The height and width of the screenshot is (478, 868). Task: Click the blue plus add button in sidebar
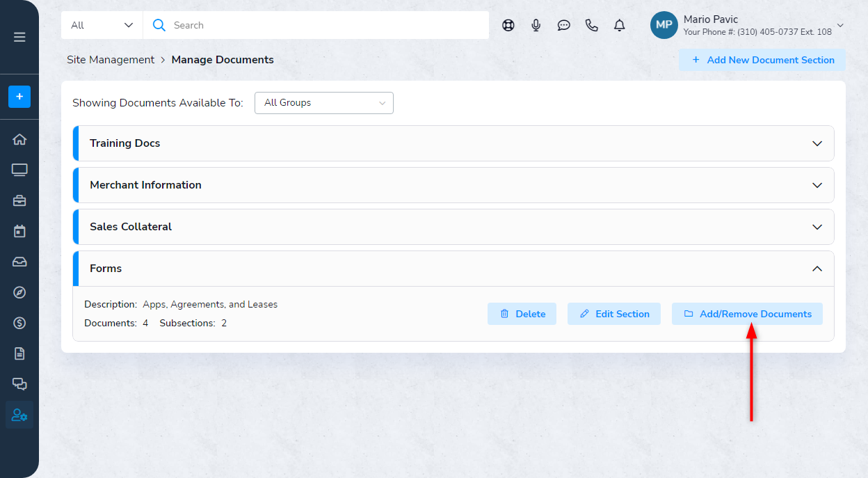point(19,97)
